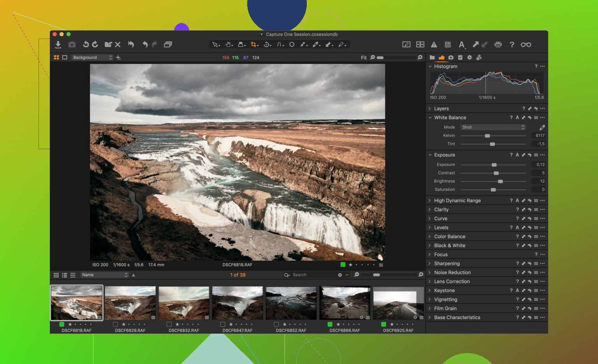The height and width of the screenshot is (364, 598).
Task: Select the Pan/Hand tool
Action: [229, 44]
